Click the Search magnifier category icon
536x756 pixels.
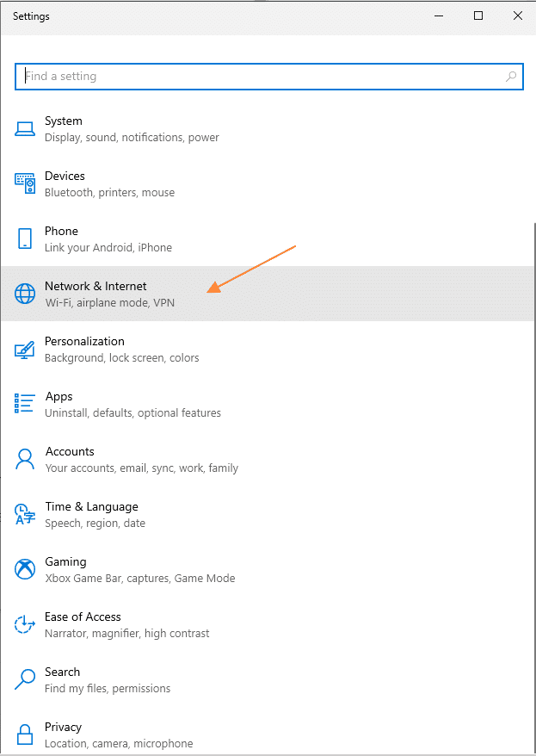pos(25,679)
